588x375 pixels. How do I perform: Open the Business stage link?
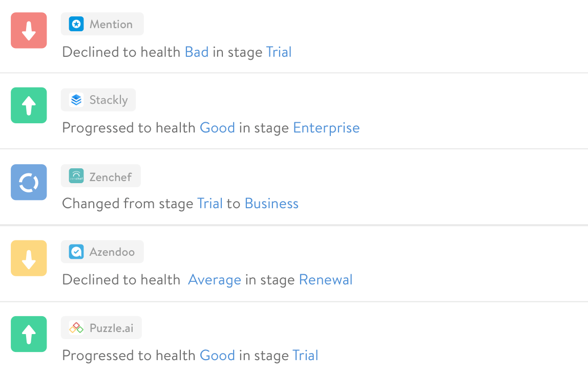tap(271, 204)
